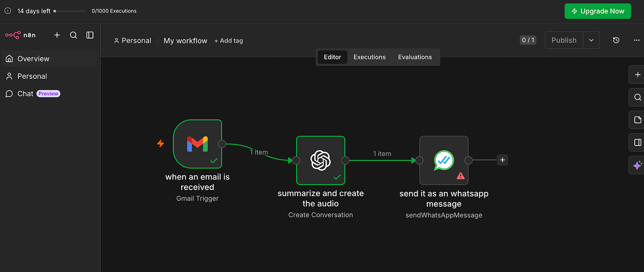This screenshot has width=644, height=272.
Task: Select the sendWhatsAppMessage node
Action: [444, 160]
